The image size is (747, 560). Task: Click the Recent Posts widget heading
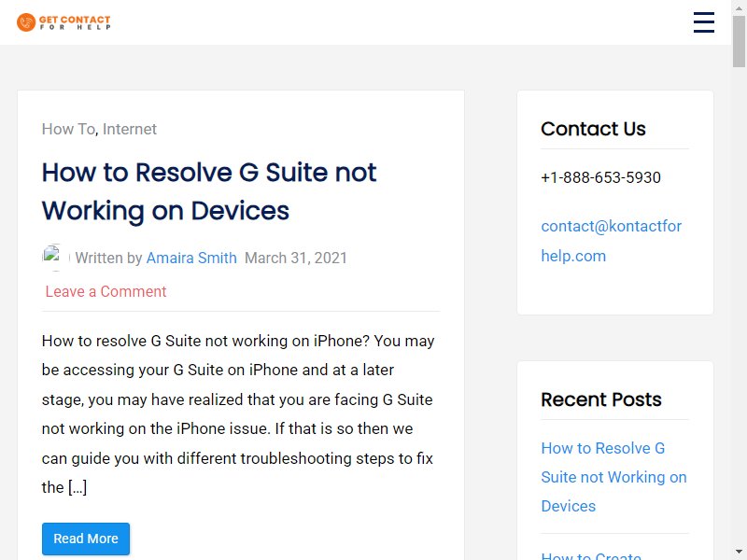601,399
